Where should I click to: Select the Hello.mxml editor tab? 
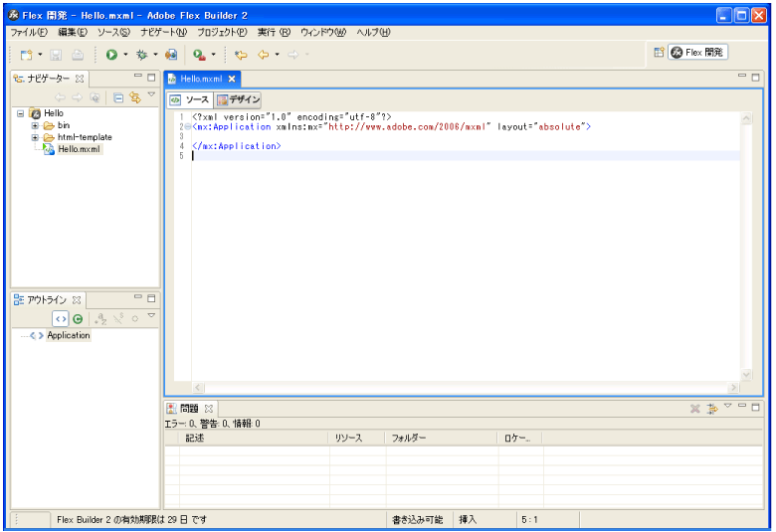tap(201, 79)
